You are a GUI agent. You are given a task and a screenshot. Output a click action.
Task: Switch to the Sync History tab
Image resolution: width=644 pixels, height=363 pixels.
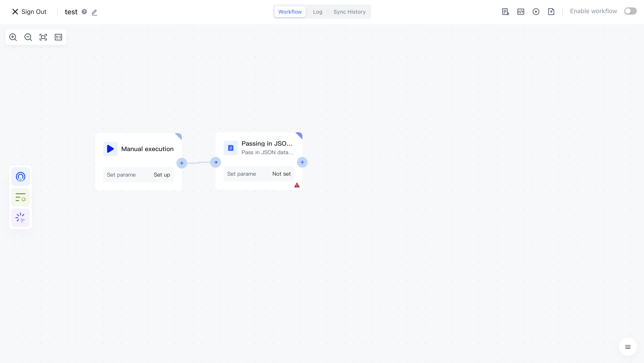point(349,11)
